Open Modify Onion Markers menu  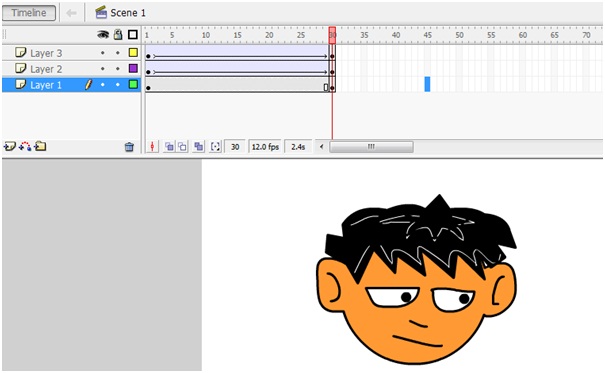(x=215, y=147)
